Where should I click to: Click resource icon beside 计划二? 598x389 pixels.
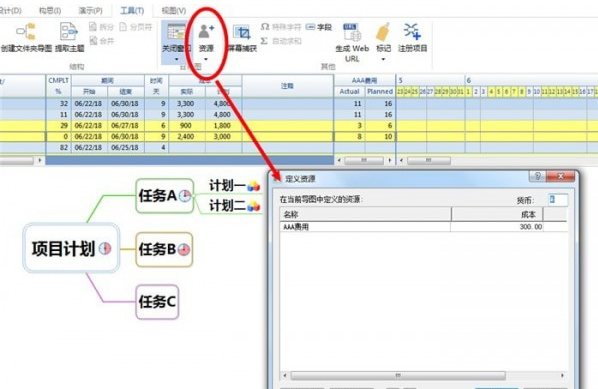pos(254,206)
